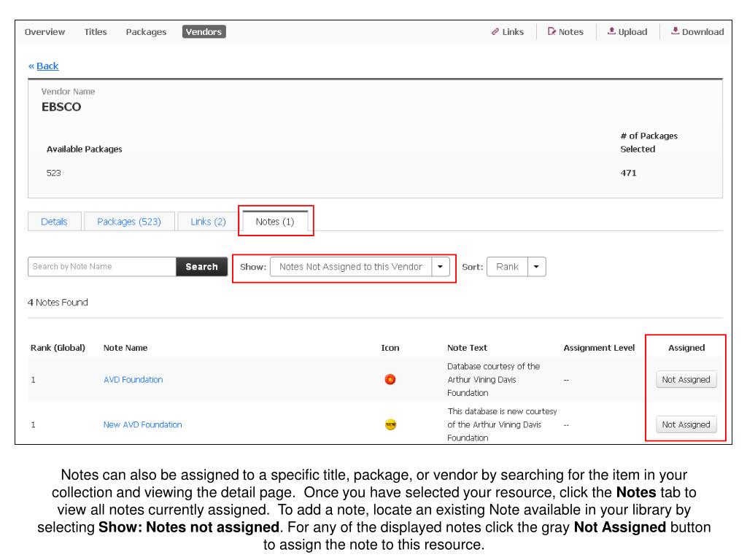This screenshot has width=747, height=560.
Task: Switch to the Packages (523) tab
Action: click(x=129, y=222)
